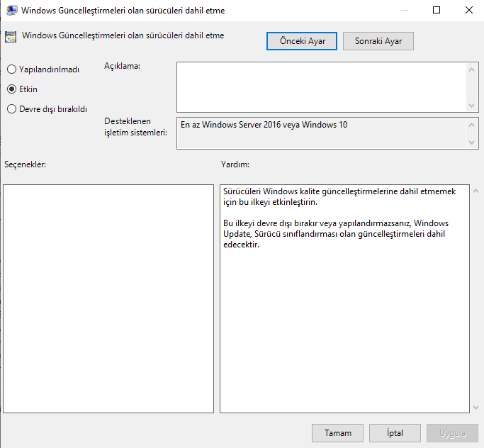
Task: Close the policy dialog window
Action: 469,10
